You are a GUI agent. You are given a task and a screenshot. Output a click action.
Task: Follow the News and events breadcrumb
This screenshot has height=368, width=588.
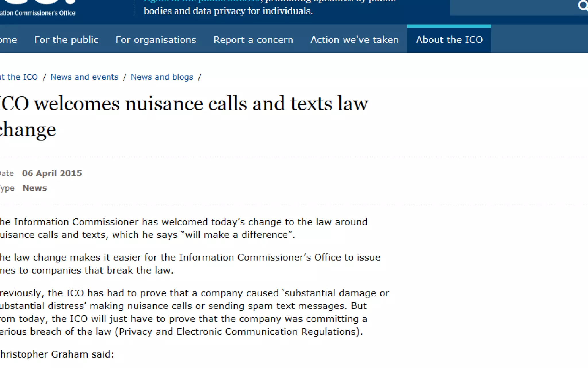tap(84, 77)
